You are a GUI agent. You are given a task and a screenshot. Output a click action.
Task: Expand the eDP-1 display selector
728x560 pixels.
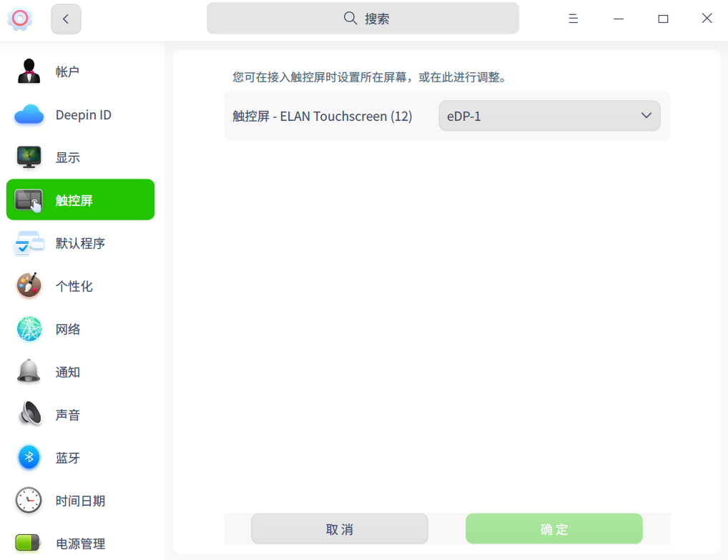click(x=645, y=115)
